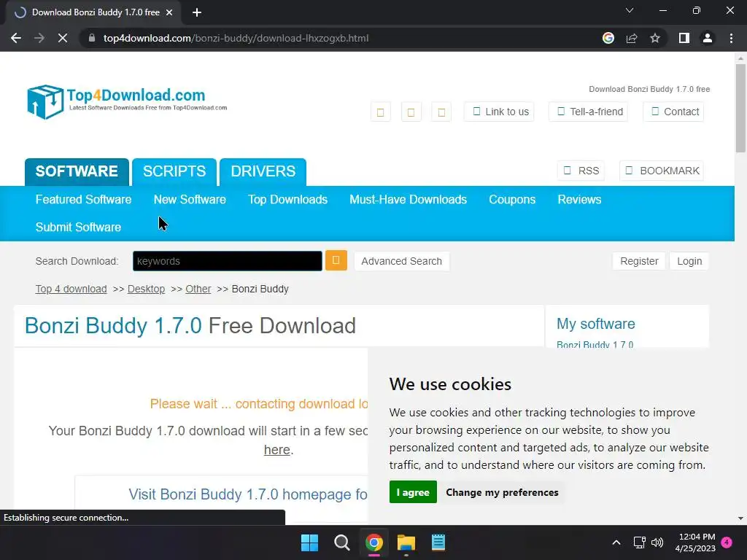Open Featured Software menu item
Screen dimensions: 747x560
83,200
